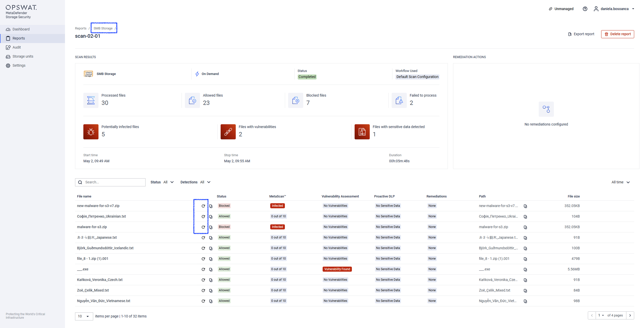644x328 pixels.
Task: Click Infected badge for new-malware-for-s3-v7.zip
Action: tap(277, 206)
